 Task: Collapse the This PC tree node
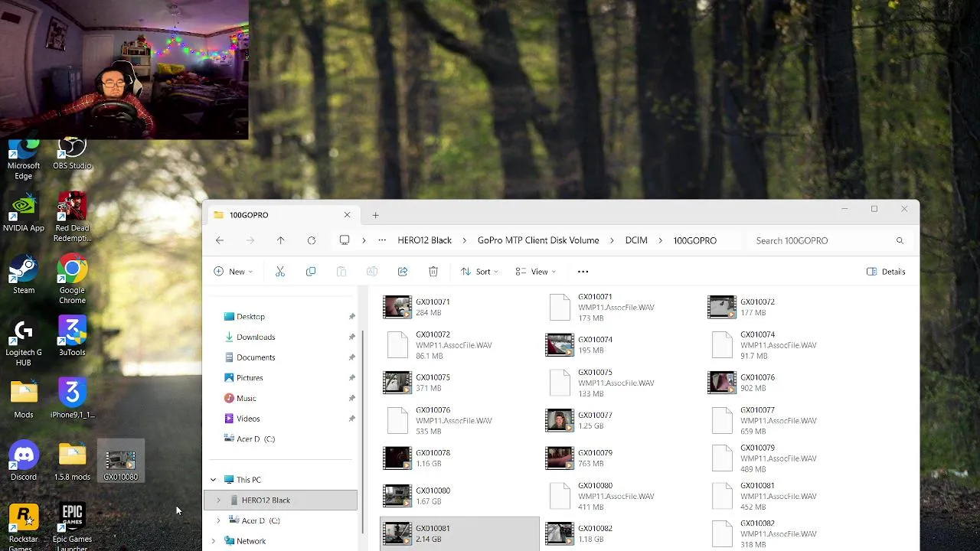pos(213,480)
